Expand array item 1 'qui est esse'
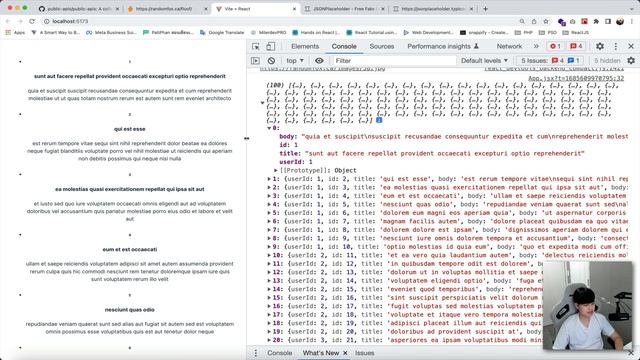This screenshot has height=360, width=640. coord(269,179)
